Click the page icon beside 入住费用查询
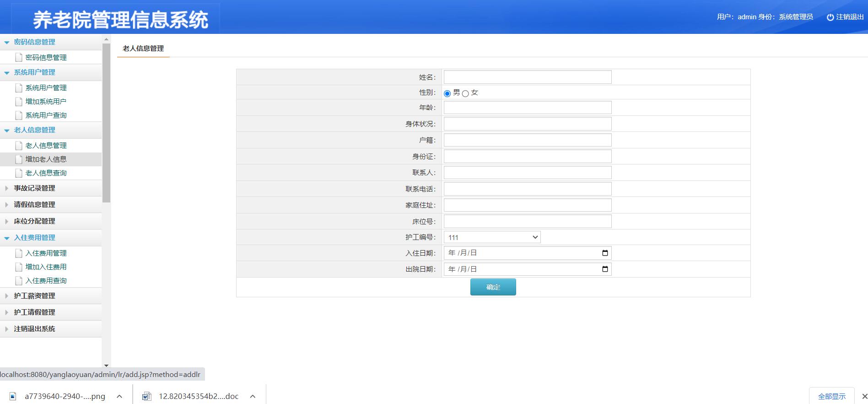 [19, 280]
